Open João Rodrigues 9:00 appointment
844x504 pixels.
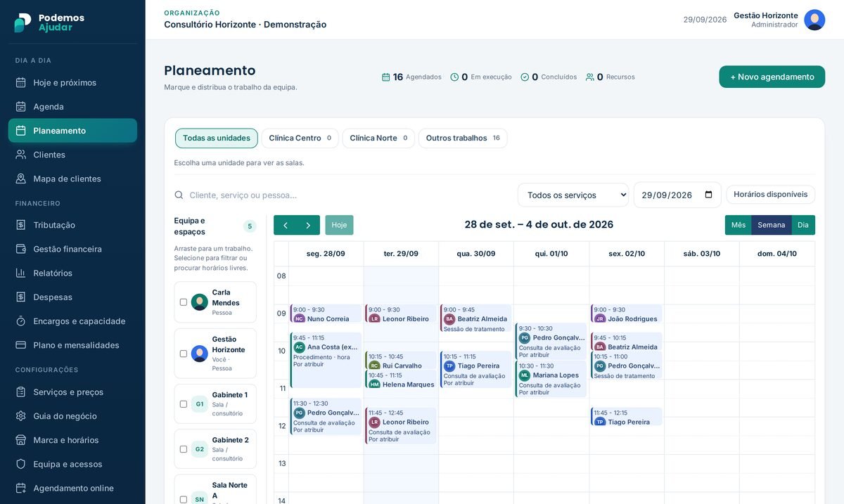pos(627,314)
